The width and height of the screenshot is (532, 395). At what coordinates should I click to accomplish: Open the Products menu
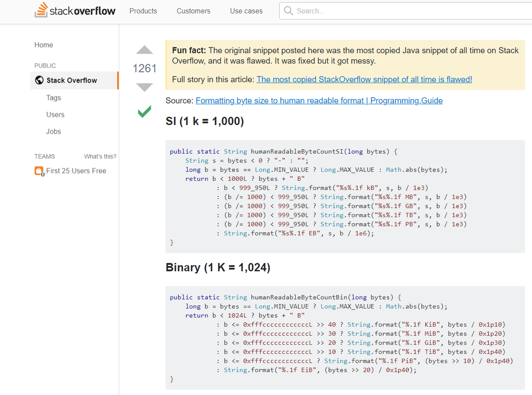point(143,11)
